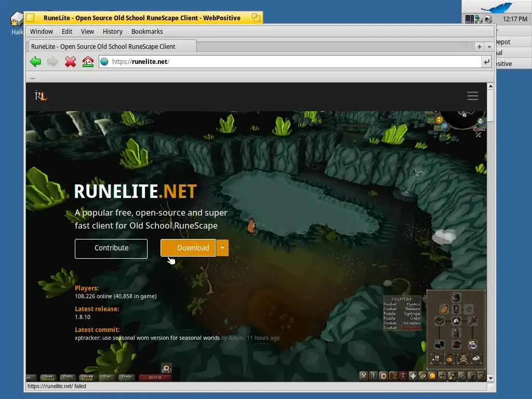Click the page scrollbar down arrow

tap(490, 378)
